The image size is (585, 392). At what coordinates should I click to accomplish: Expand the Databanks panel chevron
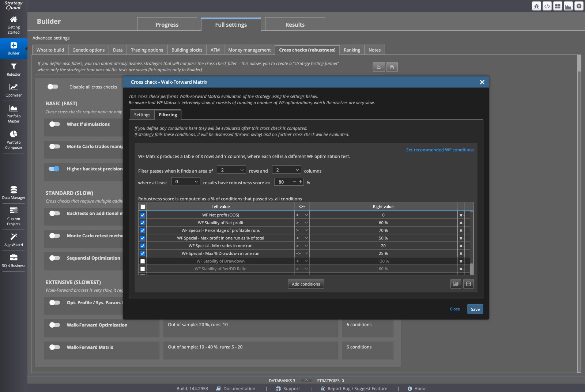click(306, 380)
